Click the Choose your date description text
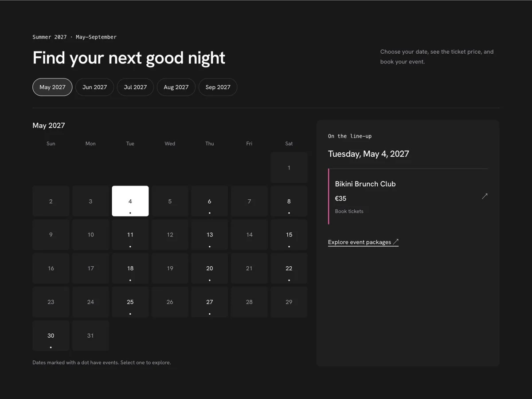Viewport: 532px width, 399px height. click(437, 57)
